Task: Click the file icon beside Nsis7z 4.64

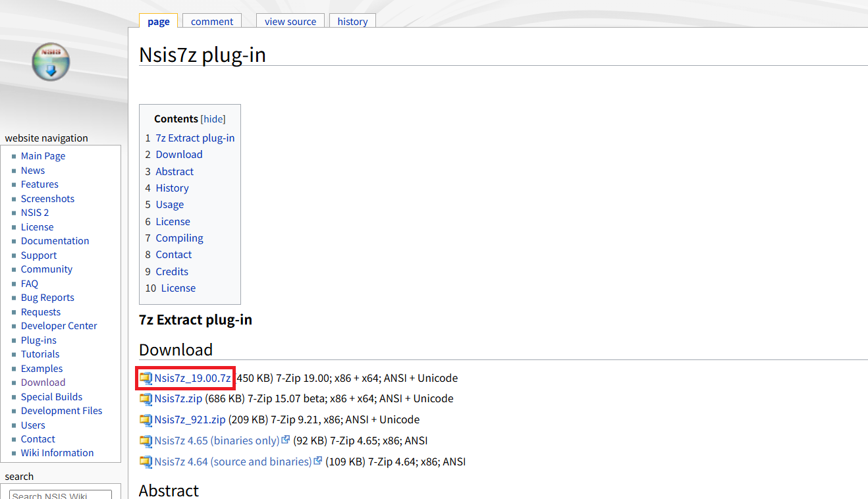Action: pos(146,462)
